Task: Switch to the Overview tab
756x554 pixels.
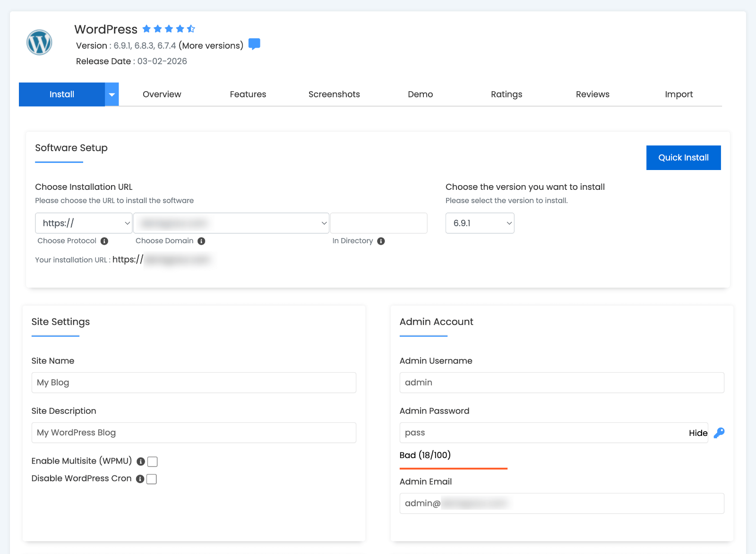Action: tap(162, 94)
